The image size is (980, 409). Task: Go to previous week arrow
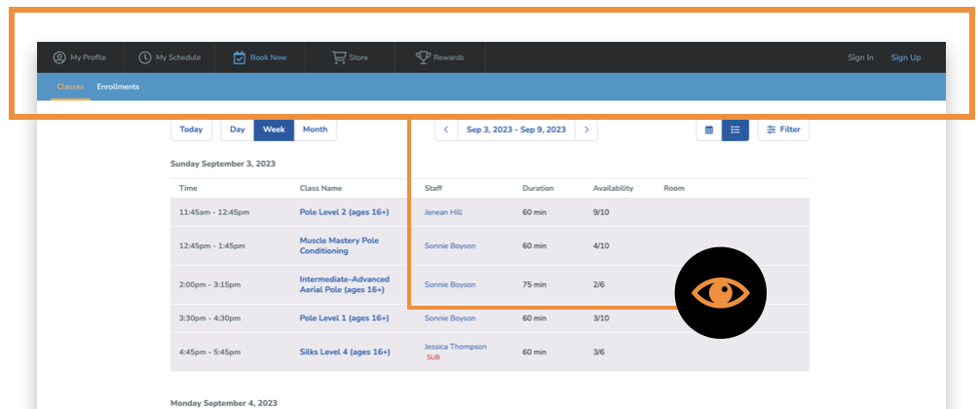[x=446, y=130]
